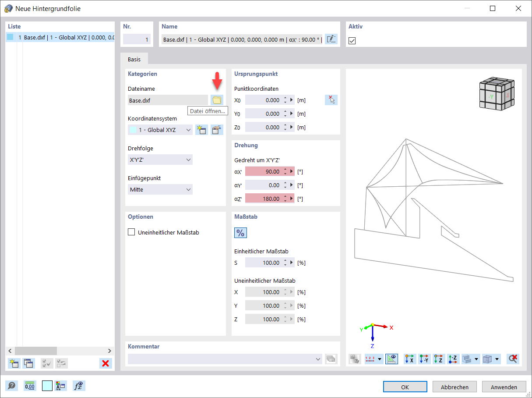Image resolution: width=532 pixels, height=398 pixels.
Task: Set view in minus Z direction
Action: click(x=453, y=359)
